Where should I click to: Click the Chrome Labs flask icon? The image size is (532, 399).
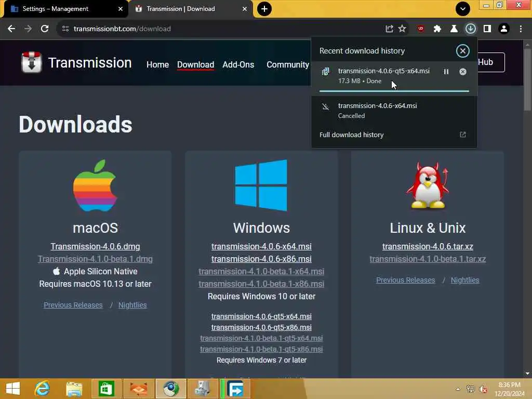pos(454,29)
